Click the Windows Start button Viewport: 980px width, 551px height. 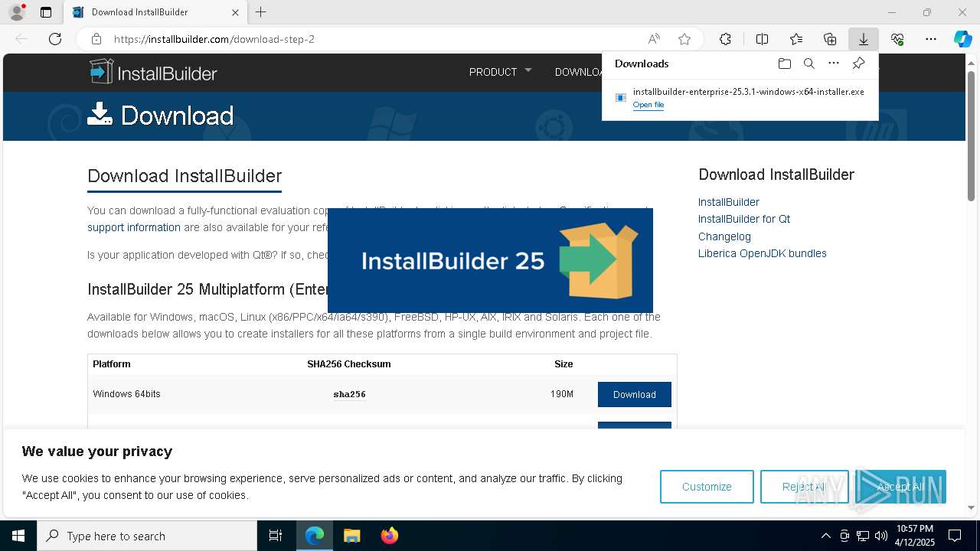18,536
